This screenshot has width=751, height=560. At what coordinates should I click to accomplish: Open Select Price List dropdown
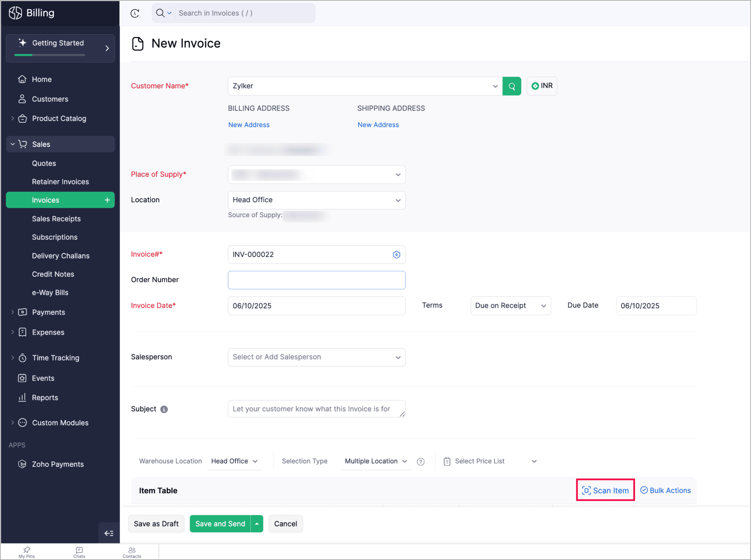click(490, 461)
